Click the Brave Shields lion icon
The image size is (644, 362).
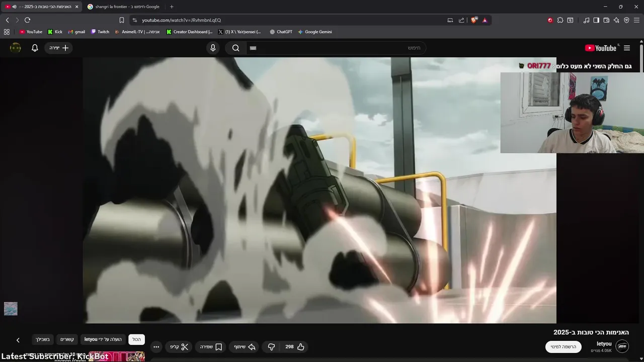(474, 20)
